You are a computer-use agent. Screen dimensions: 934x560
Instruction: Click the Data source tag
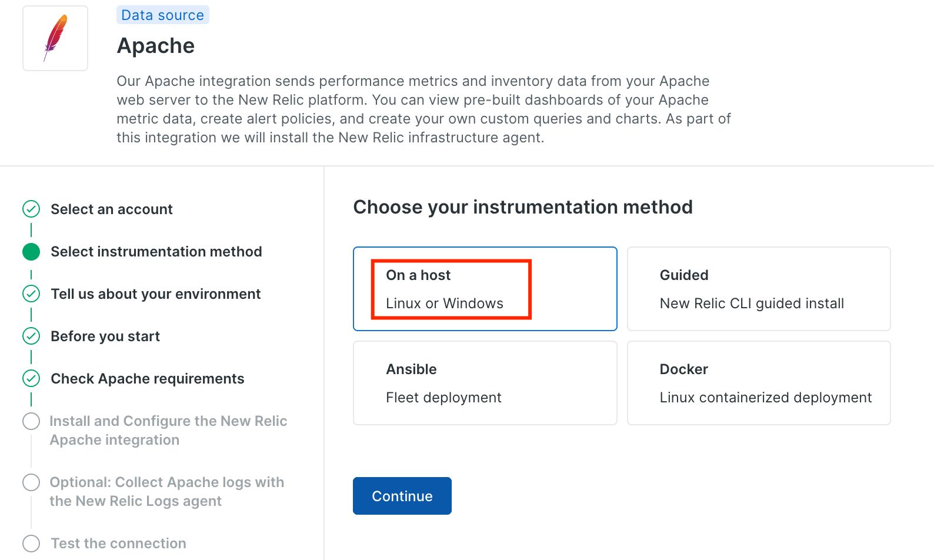[163, 15]
